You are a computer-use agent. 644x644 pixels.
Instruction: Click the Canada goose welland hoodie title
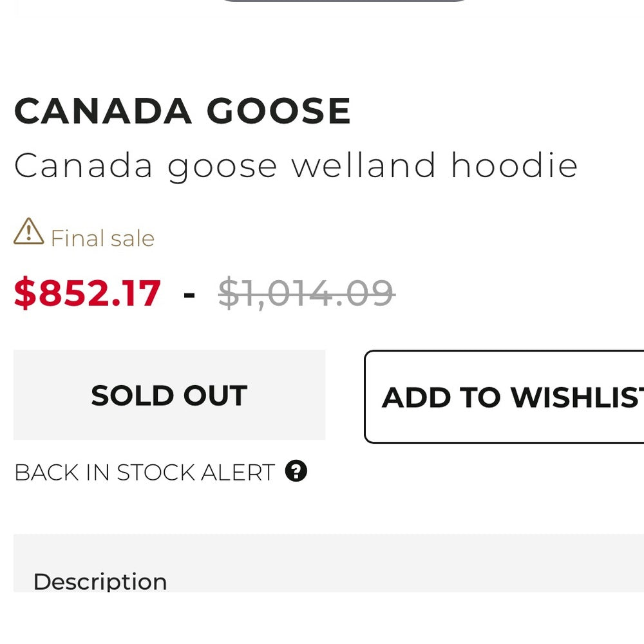(296, 166)
